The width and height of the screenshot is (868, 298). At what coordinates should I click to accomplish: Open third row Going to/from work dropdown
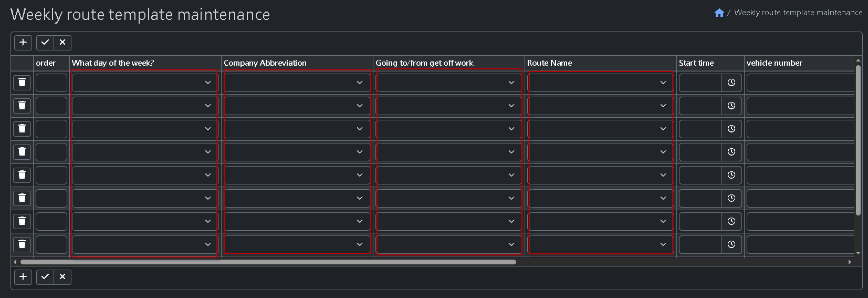tap(448, 129)
